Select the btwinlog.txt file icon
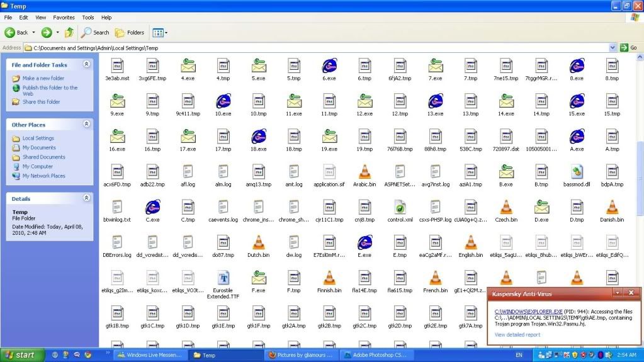Screen dimensions: 644x362 [x=117, y=206]
